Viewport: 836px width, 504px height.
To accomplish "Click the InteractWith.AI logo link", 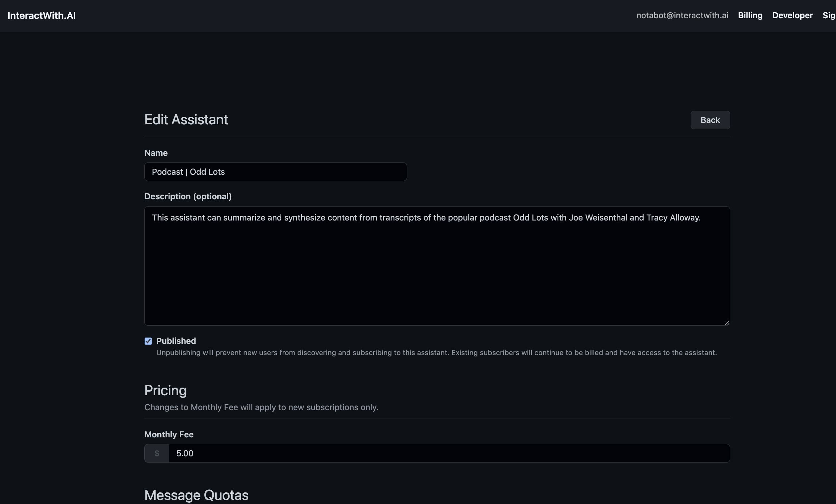I will point(41,16).
